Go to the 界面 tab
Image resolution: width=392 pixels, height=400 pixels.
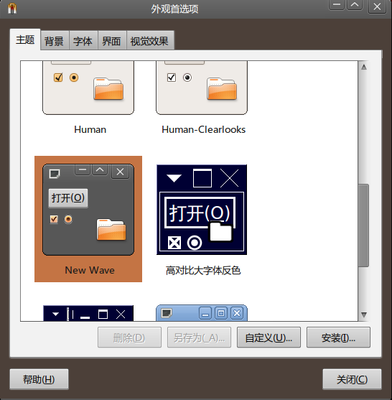point(112,41)
